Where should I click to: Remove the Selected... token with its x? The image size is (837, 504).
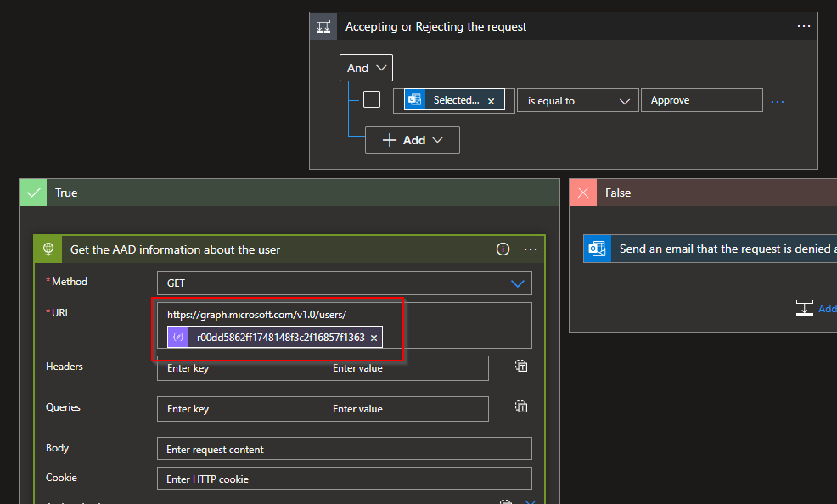point(492,101)
